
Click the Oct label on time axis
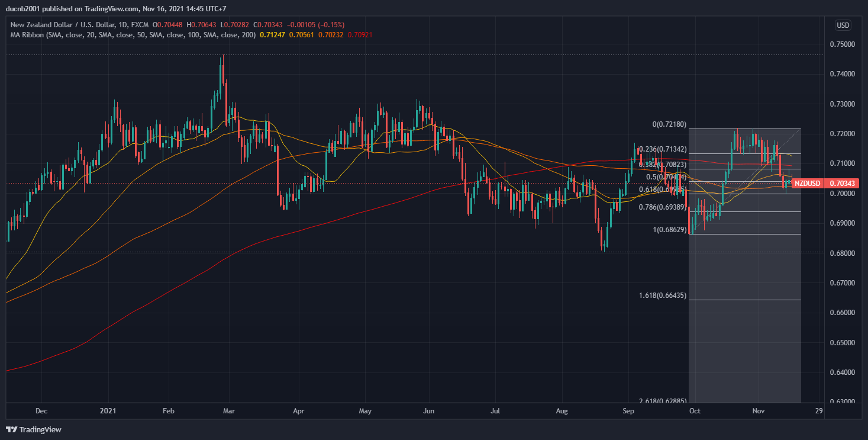pyautogui.click(x=695, y=410)
